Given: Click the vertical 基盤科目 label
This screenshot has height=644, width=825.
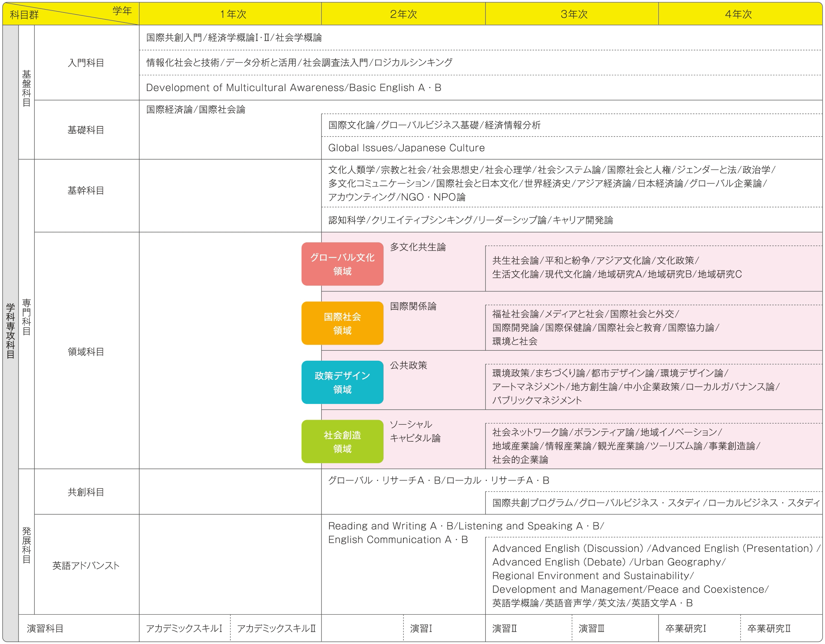Looking at the screenshot, I should click(26, 88).
